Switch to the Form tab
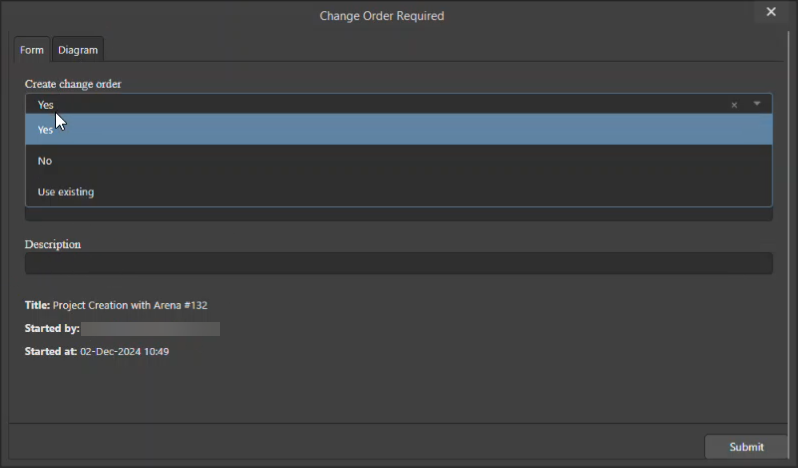The image size is (798, 468). (32, 50)
